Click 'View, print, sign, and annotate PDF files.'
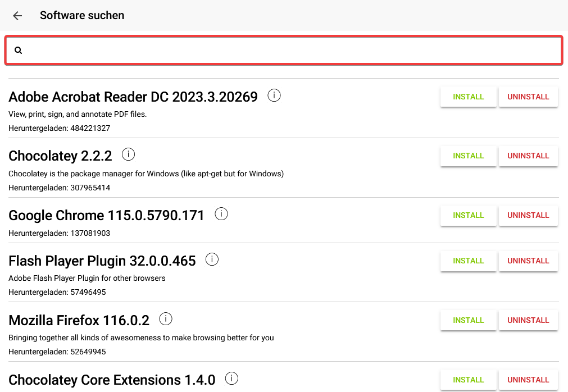This screenshot has height=392, width=568. click(x=78, y=115)
